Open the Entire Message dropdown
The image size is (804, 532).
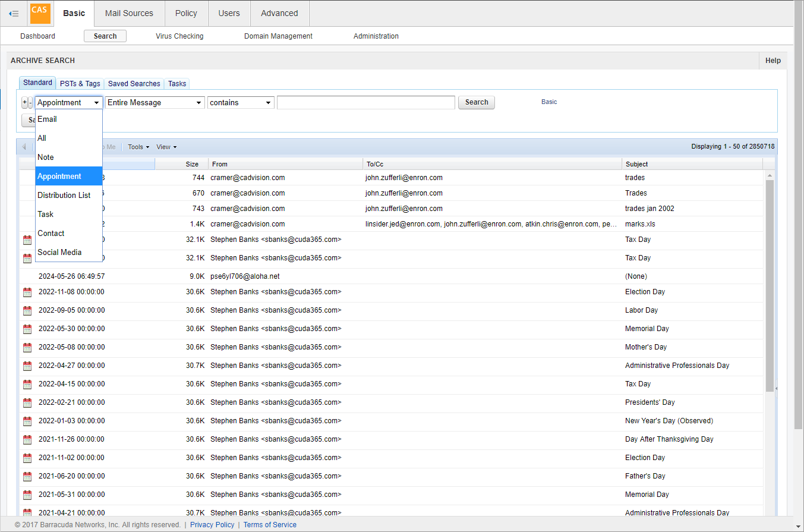155,102
